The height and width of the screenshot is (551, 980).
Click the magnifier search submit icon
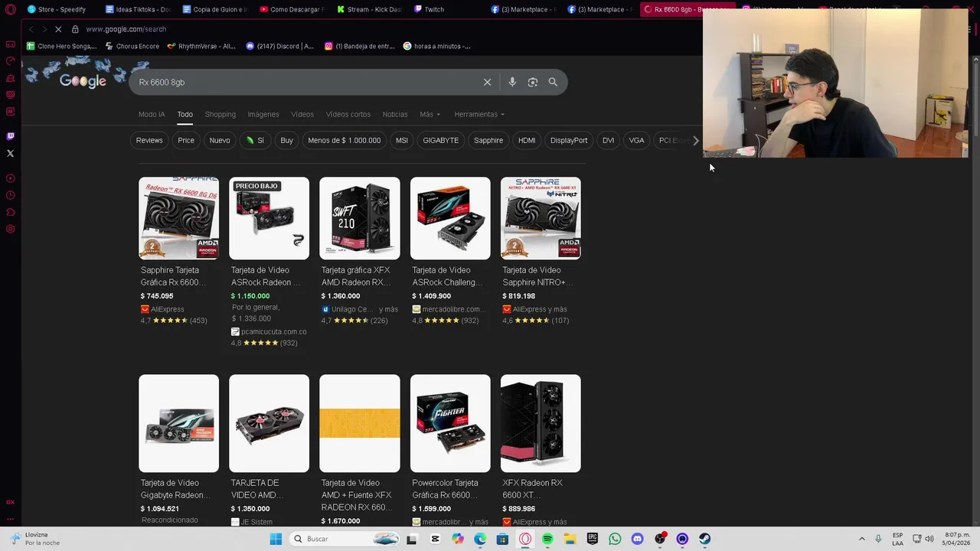[553, 82]
